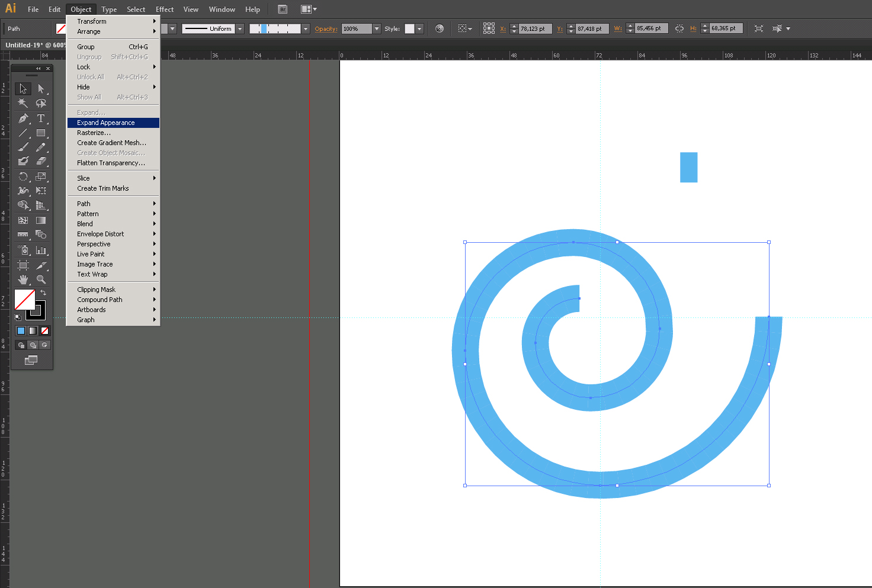Reset to default fill and stroke
The image size is (872, 588).
tap(18, 317)
